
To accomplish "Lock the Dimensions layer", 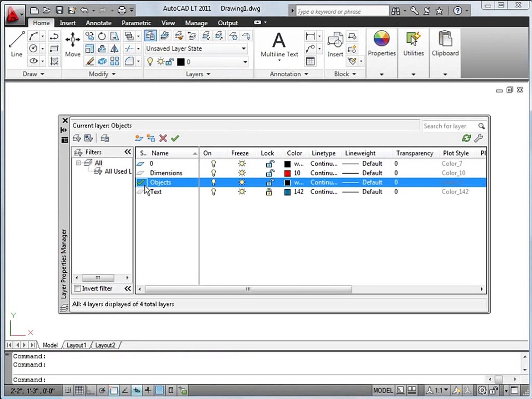I will click(270, 173).
